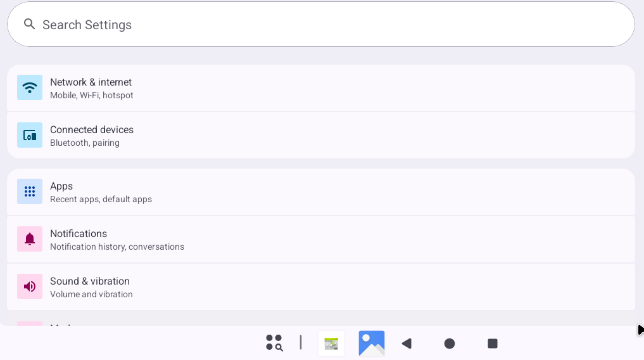Screen dimensions: 644x360
Task: Click the Search Settings field
Action: click(321, 24)
